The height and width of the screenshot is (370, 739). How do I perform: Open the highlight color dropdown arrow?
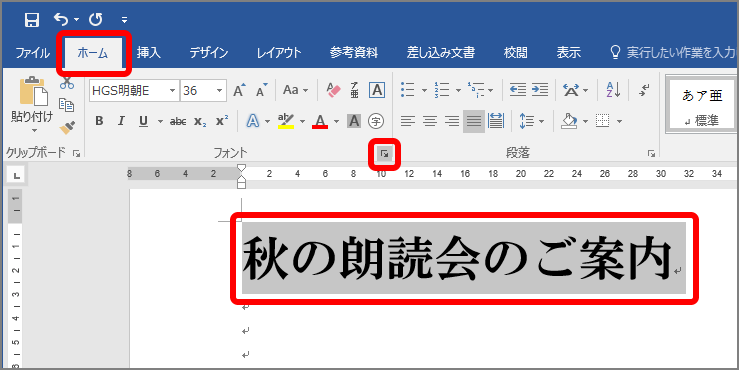pyautogui.click(x=302, y=122)
